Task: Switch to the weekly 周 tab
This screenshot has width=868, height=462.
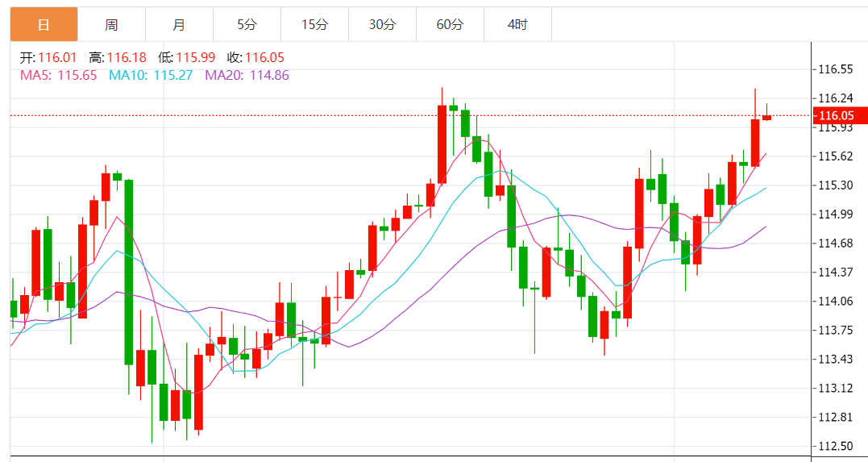Action: 111,24
